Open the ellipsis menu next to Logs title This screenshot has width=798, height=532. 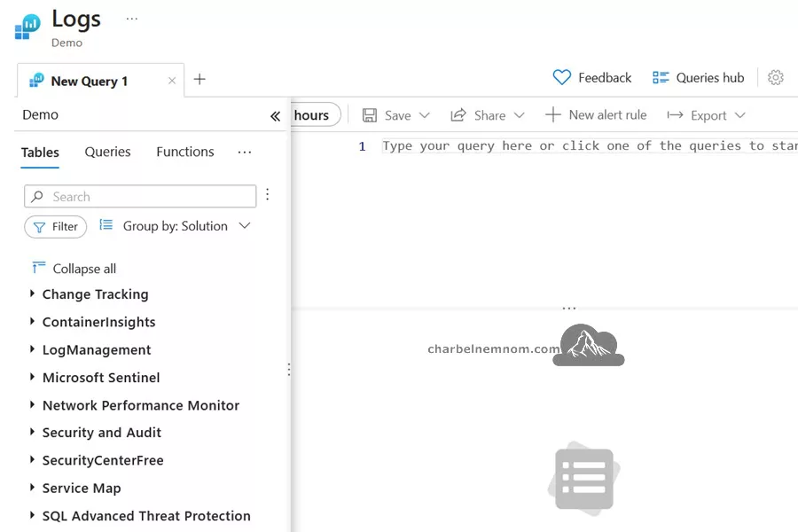[x=132, y=19]
